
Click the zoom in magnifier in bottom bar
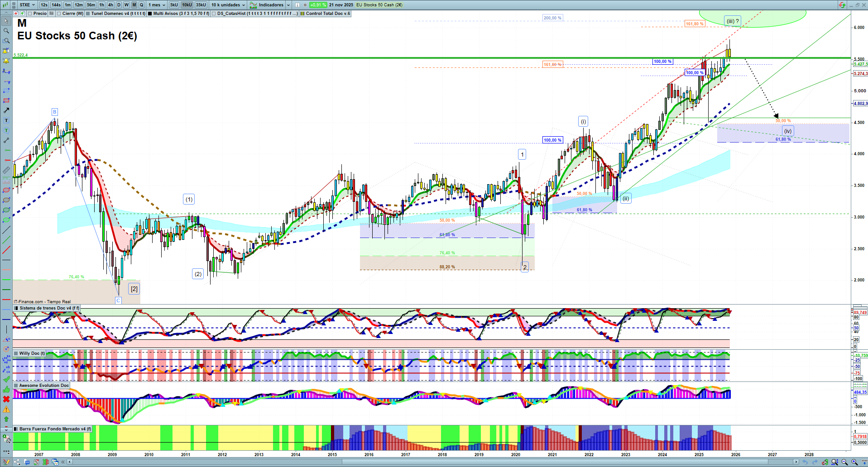point(854,462)
